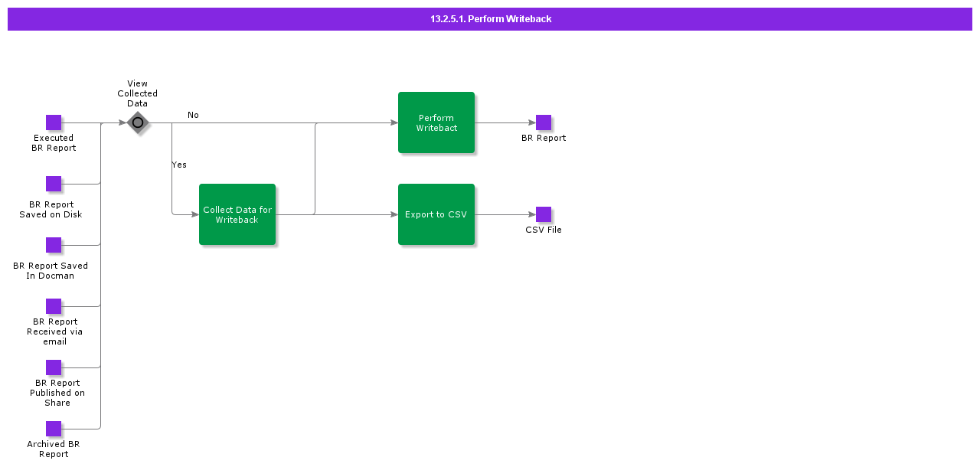Click the View Collected Data label text
Screen dimensions: 980x467
click(x=138, y=93)
